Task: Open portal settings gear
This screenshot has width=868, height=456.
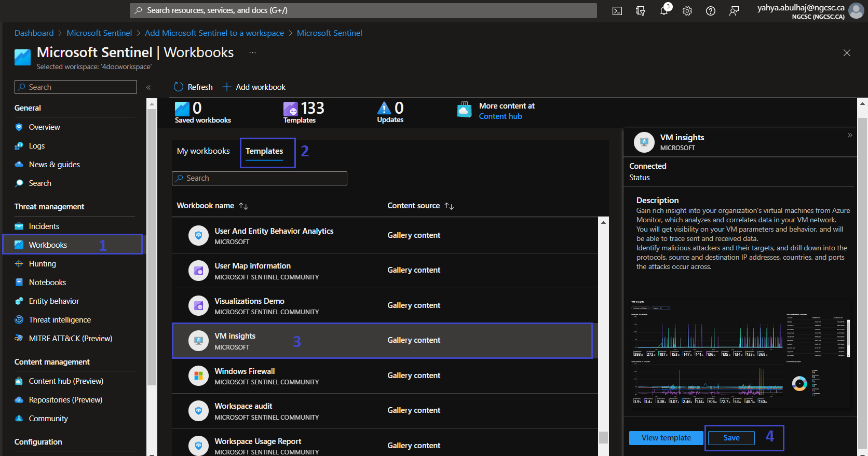Action: (687, 11)
